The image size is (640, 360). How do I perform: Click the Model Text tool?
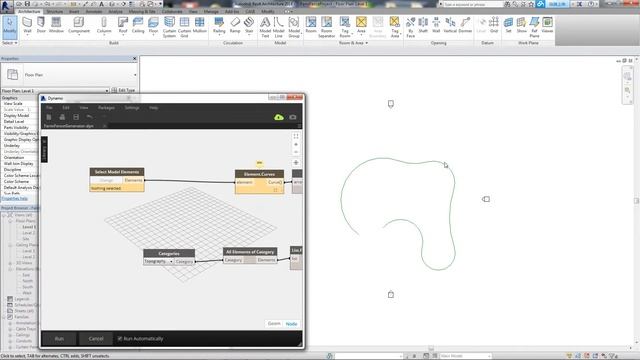pyautogui.click(x=265, y=27)
